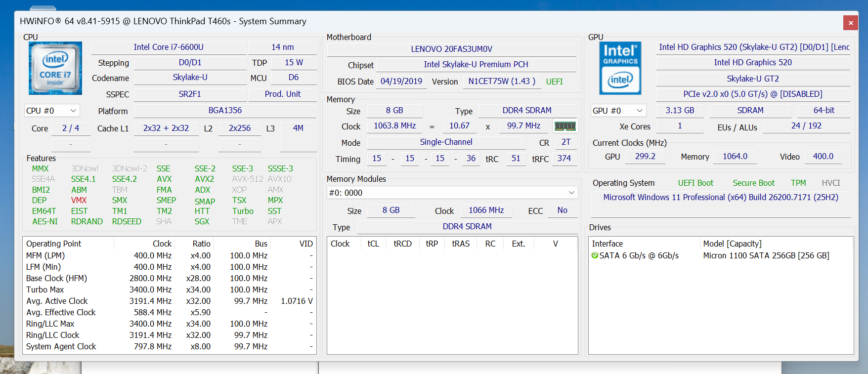The width and height of the screenshot is (868, 374).
Task: Click the SR2F1 SSPEC value
Action: (x=190, y=94)
